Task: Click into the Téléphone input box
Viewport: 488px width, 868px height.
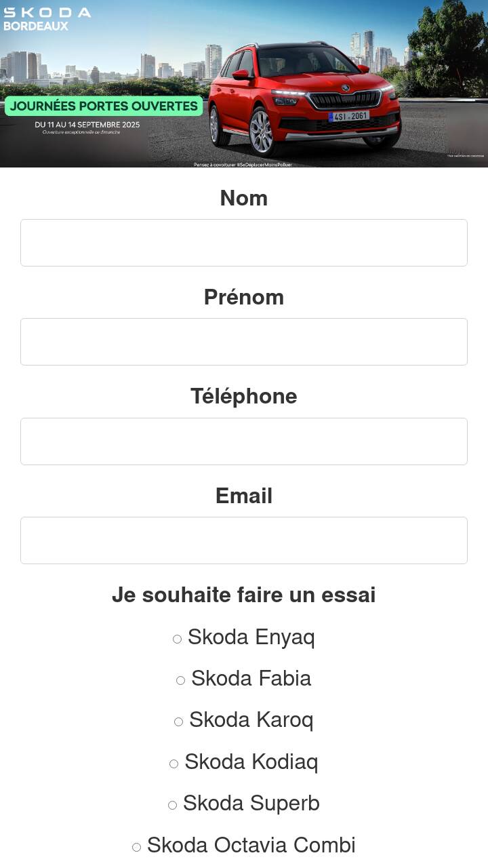Action: 244,441
